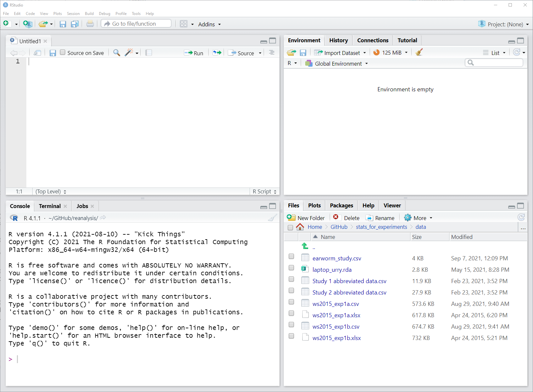The width and height of the screenshot is (533, 392).
Task: Open the Tools menu
Action: tap(136, 14)
